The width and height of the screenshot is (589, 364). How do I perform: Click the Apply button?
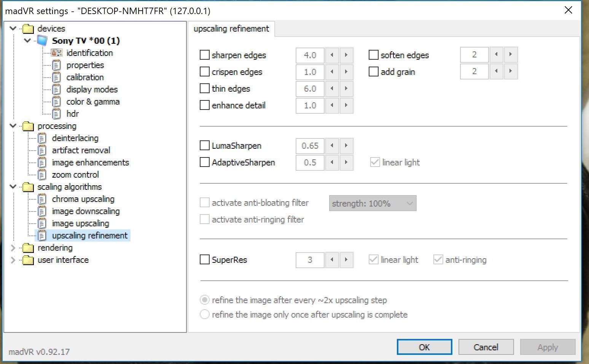pyautogui.click(x=548, y=347)
